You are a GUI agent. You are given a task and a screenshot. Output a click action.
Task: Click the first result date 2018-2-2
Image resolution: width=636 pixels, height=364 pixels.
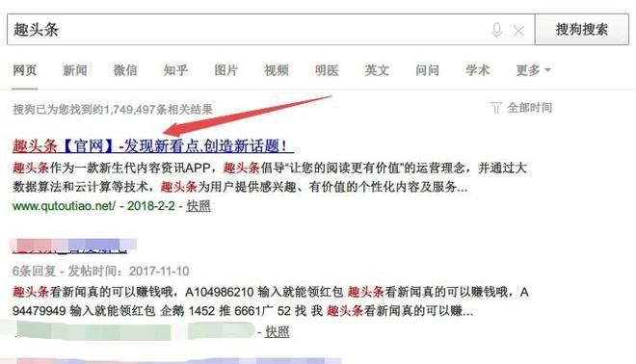[151, 206]
